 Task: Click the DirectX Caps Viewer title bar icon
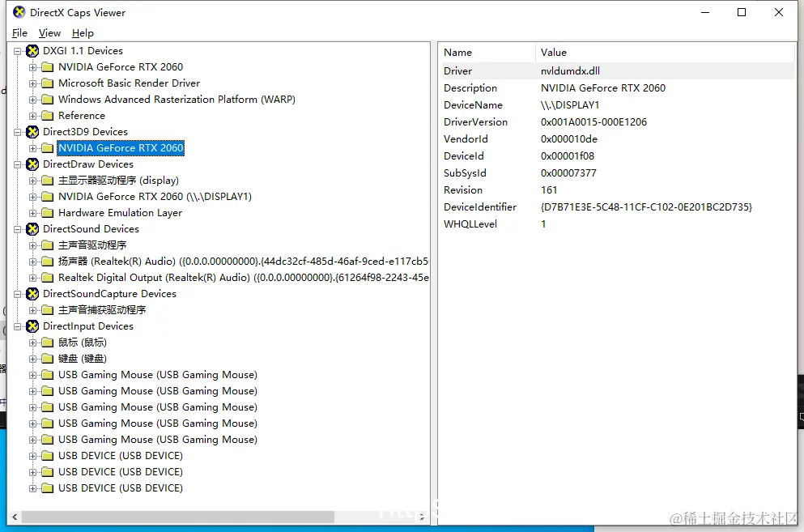point(19,12)
